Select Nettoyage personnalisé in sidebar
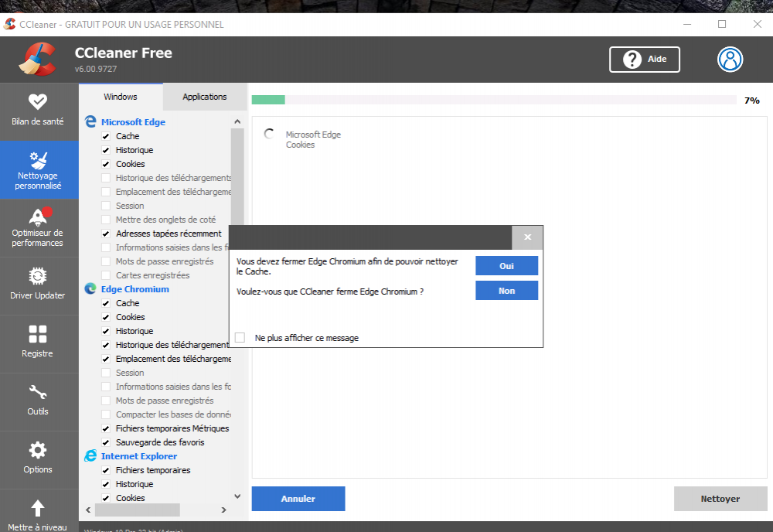The width and height of the screenshot is (773, 532). click(38, 170)
